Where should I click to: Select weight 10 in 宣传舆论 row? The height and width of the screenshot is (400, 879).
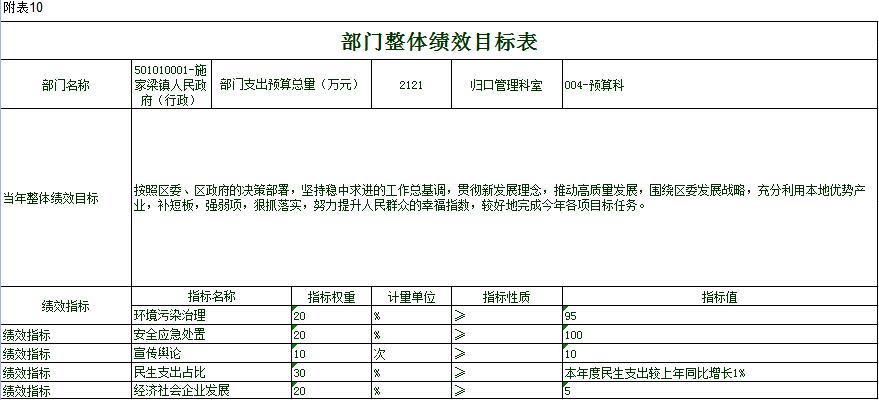point(331,354)
